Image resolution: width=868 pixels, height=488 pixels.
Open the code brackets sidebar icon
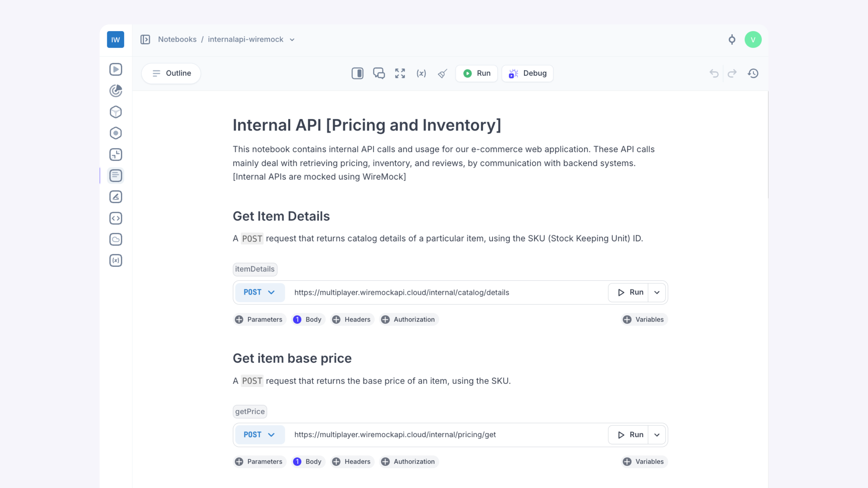[116, 218]
